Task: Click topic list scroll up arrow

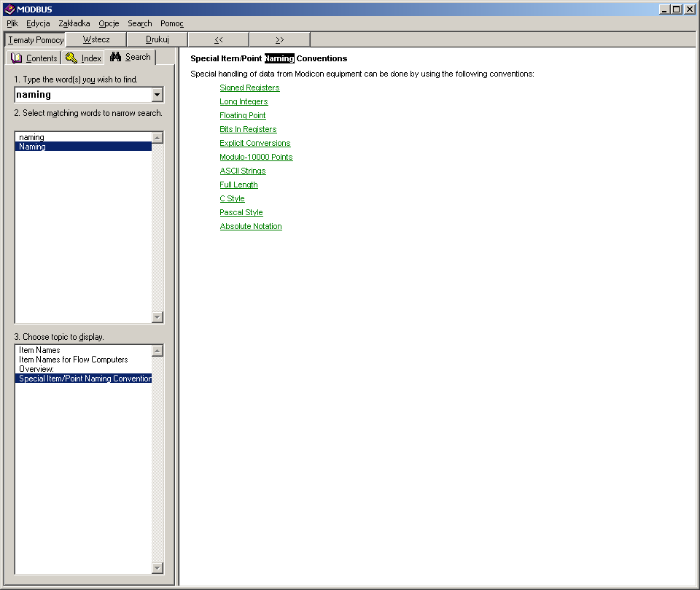Action: [x=157, y=351]
